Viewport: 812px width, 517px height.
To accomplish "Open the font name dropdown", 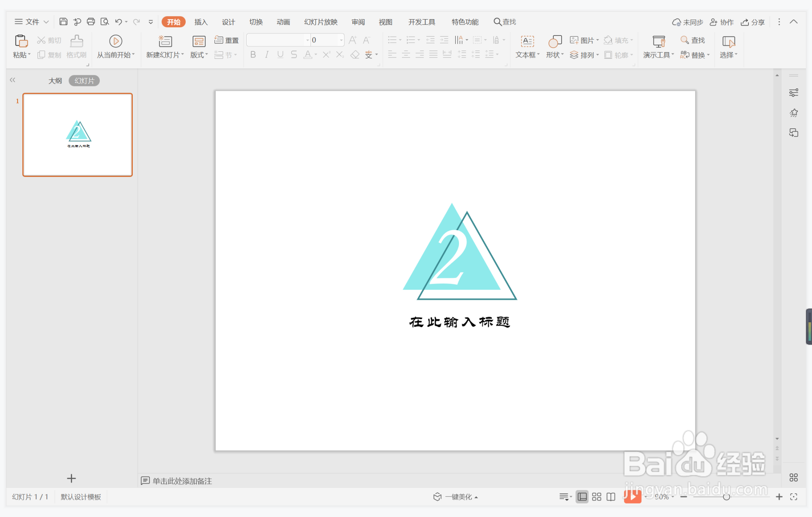I will (x=307, y=40).
